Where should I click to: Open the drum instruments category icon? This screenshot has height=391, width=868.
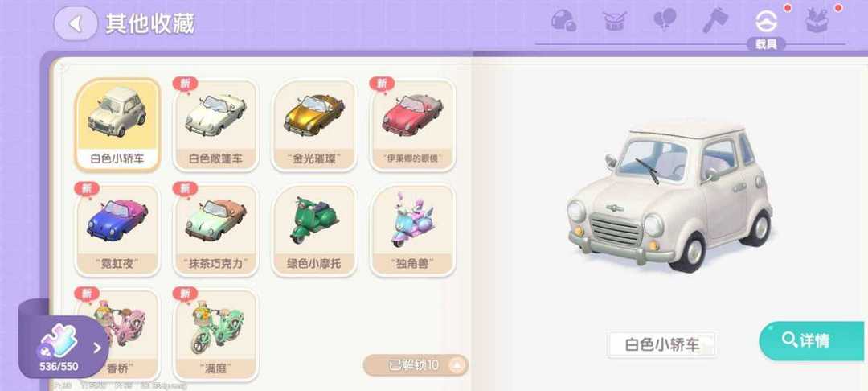click(615, 21)
